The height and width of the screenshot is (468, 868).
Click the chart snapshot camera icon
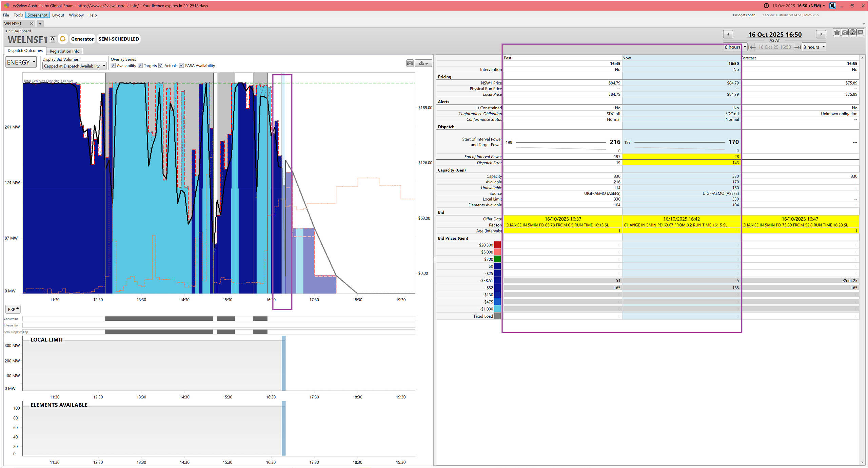(410, 63)
